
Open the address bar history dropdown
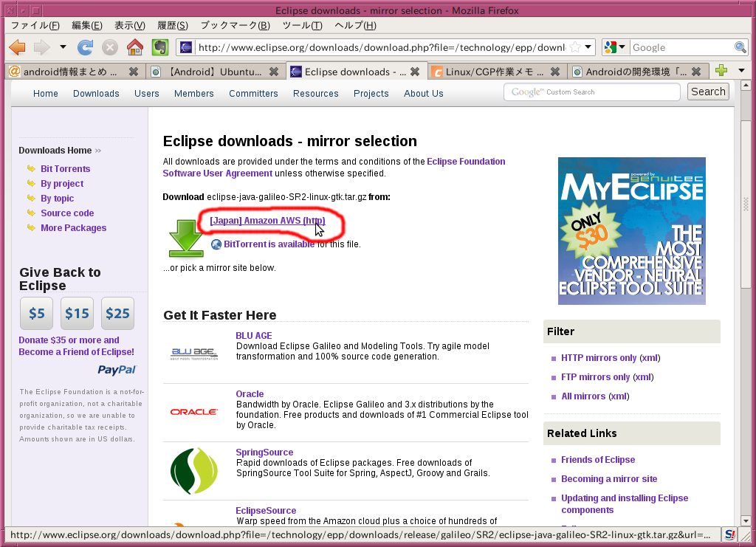(x=588, y=47)
